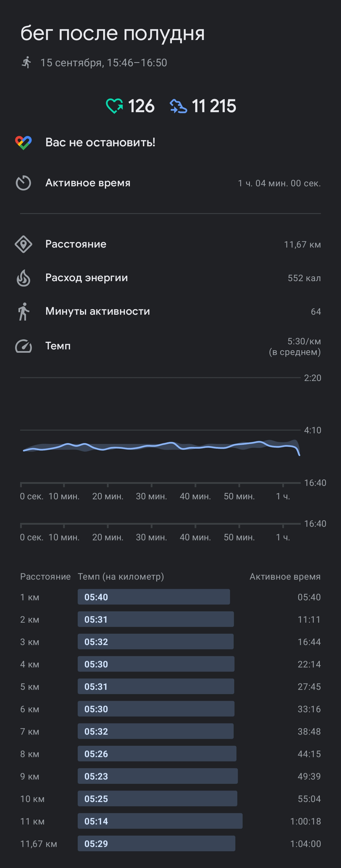This screenshot has width=341, height=868.
Task: Select the бег после полудня title
Action: 112,33
